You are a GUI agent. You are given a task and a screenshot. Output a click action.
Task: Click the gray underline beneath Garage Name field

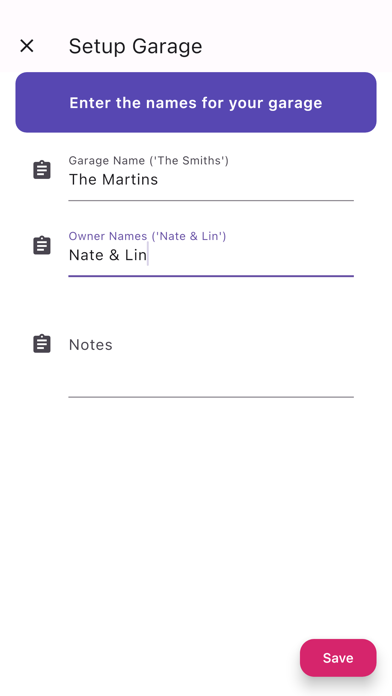click(x=211, y=201)
